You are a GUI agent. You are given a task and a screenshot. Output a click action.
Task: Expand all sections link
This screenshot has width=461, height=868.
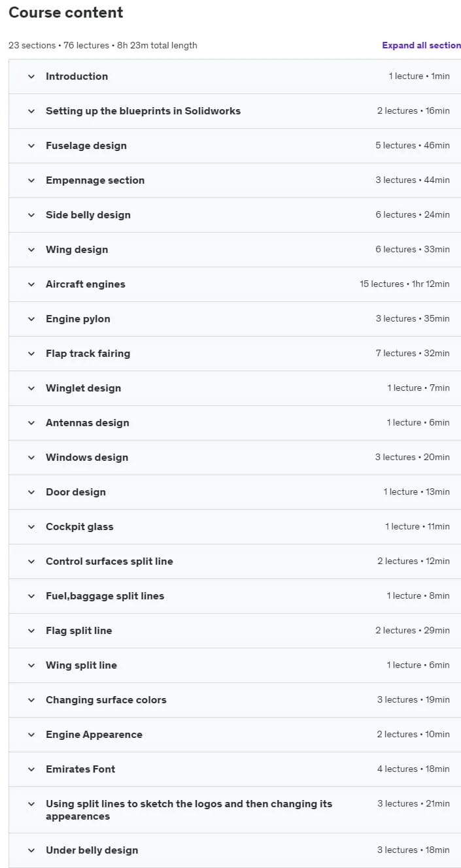tap(422, 45)
